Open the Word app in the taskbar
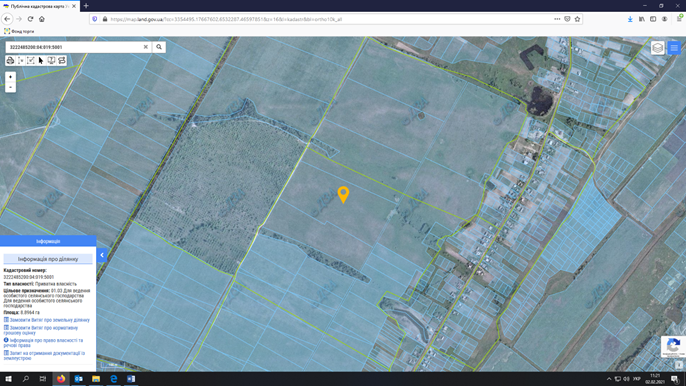This screenshot has height=386, width=686. click(131, 379)
